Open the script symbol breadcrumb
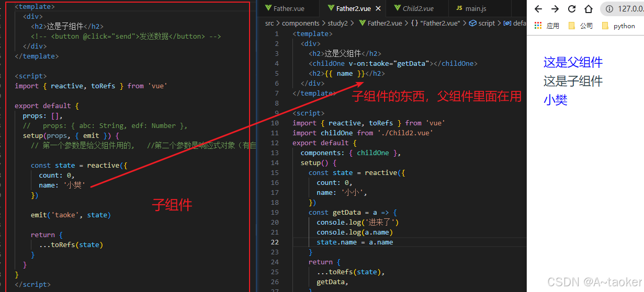 pyautogui.click(x=482, y=23)
